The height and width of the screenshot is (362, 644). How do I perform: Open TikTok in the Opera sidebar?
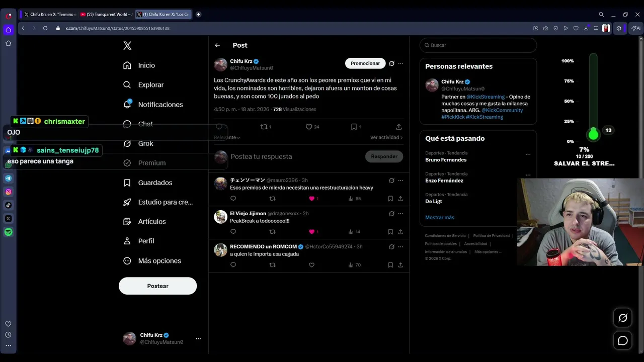(x=9, y=205)
